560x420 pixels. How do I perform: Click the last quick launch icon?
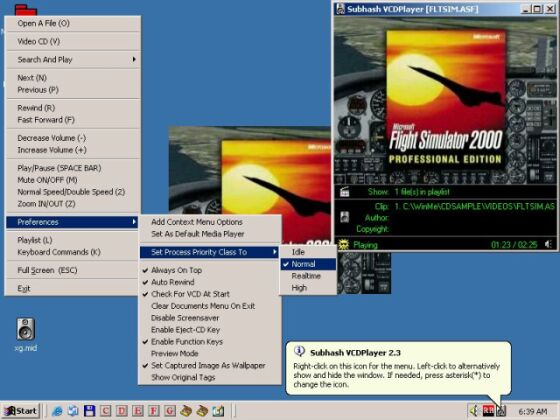click(218, 411)
